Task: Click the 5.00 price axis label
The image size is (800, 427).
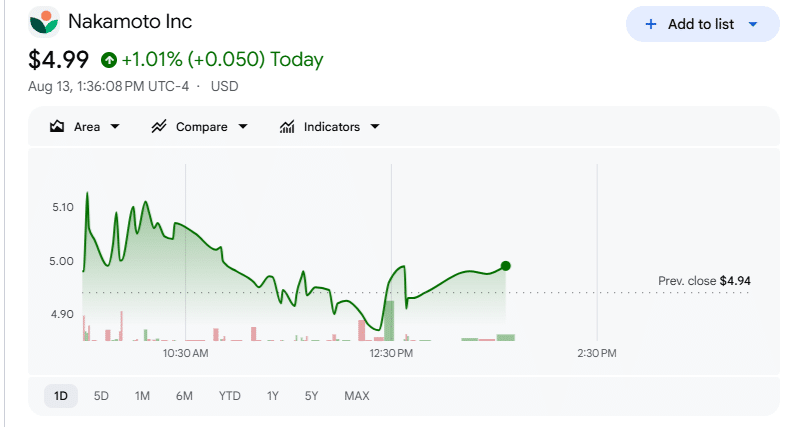Action: (61, 261)
